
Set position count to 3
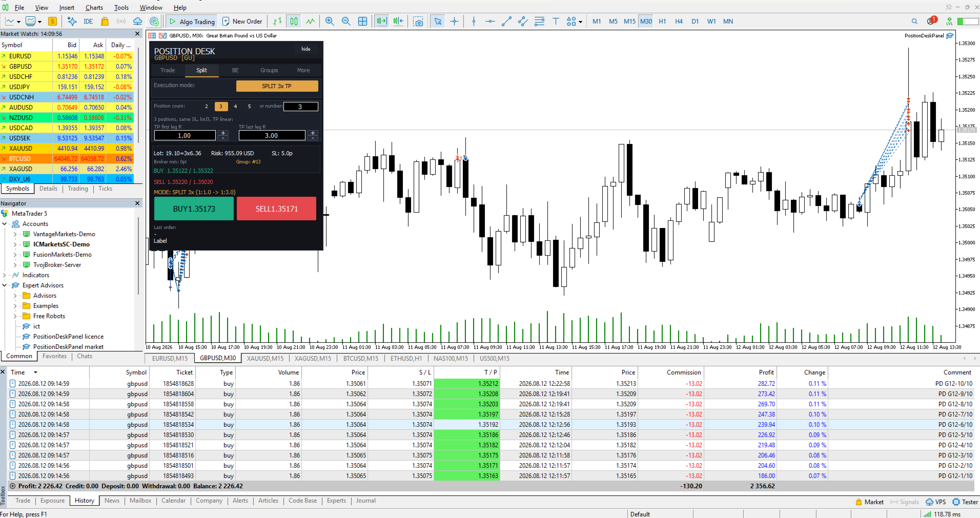pyautogui.click(x=221, y=107)
